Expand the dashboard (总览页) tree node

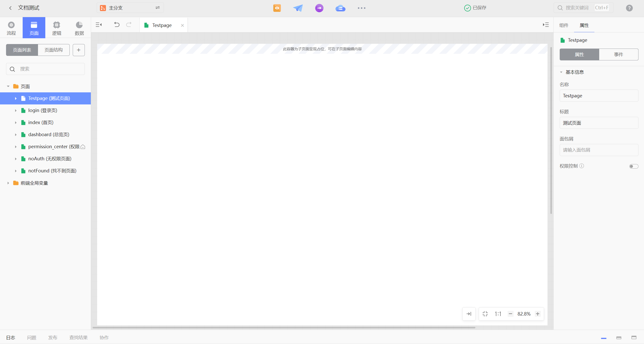[16, 135]
